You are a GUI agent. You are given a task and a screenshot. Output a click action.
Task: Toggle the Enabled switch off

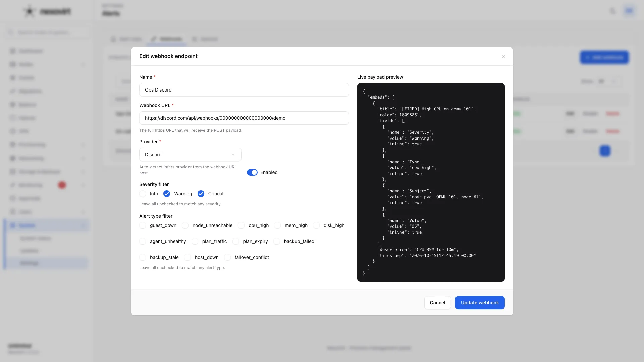(252, 172)
